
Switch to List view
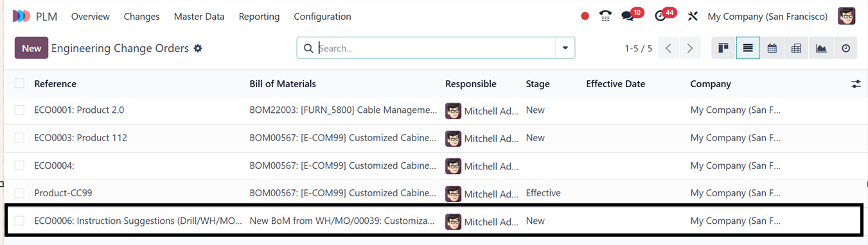(748, 48)
